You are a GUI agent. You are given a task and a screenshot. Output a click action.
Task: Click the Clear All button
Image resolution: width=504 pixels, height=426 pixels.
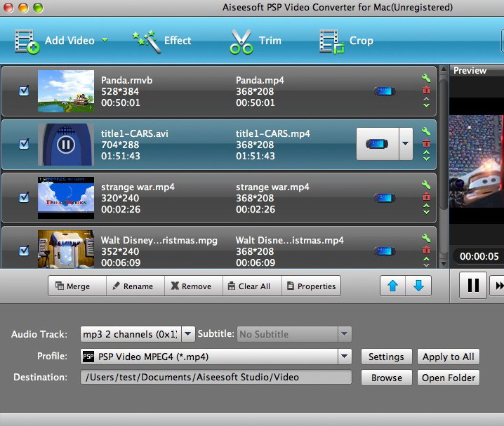[x=252, y=286]
